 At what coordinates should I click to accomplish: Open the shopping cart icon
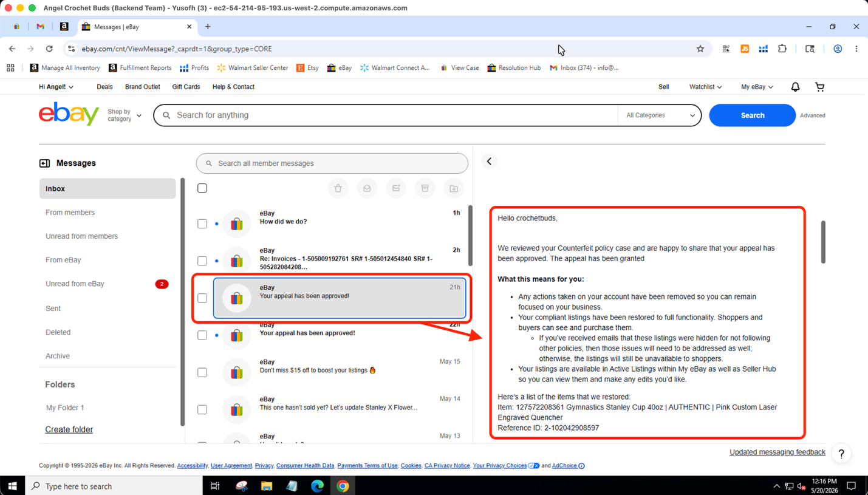pyautogui.click(x=819, y=87)
